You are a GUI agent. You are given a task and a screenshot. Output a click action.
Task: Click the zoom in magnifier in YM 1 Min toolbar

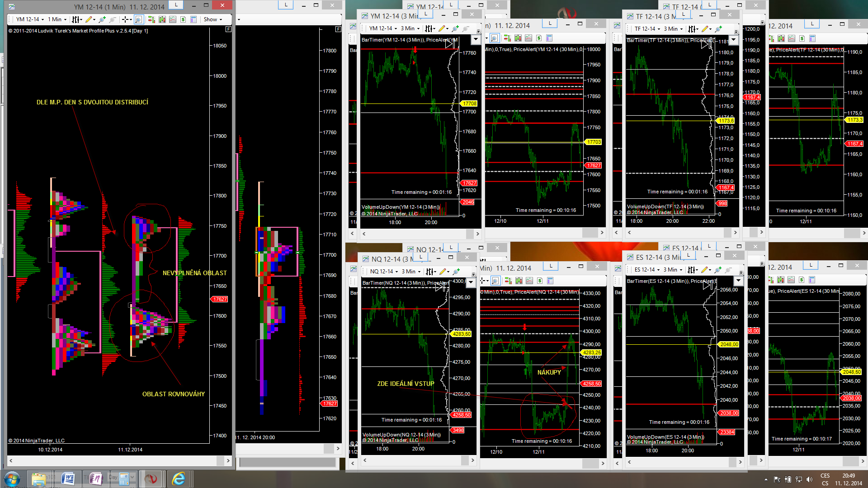[102, 19]
